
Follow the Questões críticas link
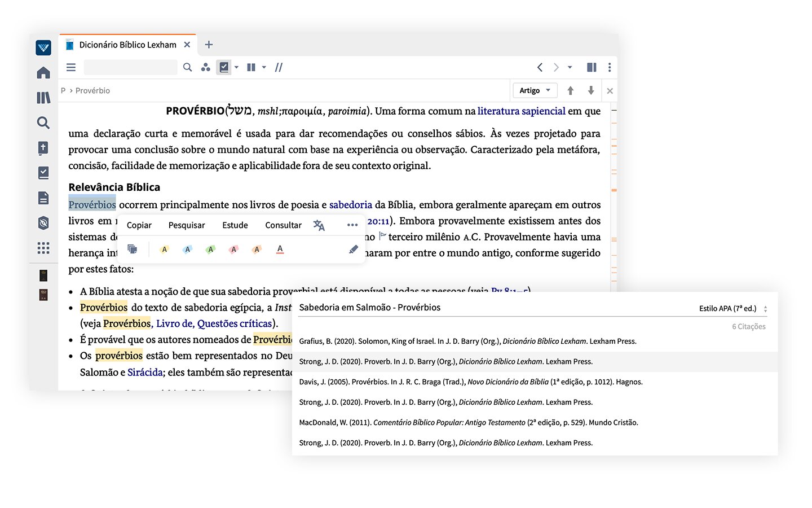coord(235,323)
